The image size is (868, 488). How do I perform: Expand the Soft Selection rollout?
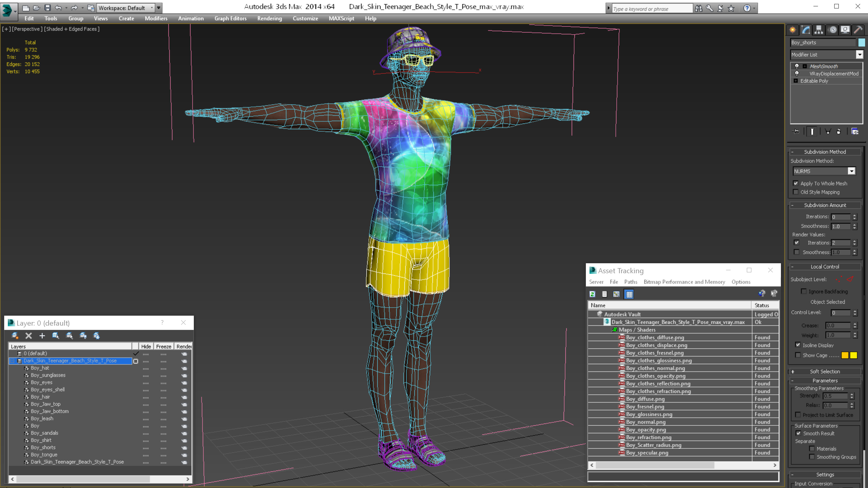[825, 371]
